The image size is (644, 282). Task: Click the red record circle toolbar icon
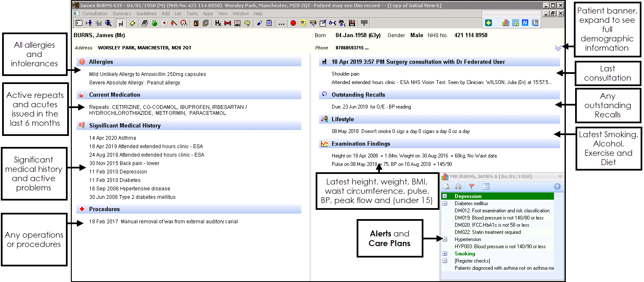click(x=293, y=23)
